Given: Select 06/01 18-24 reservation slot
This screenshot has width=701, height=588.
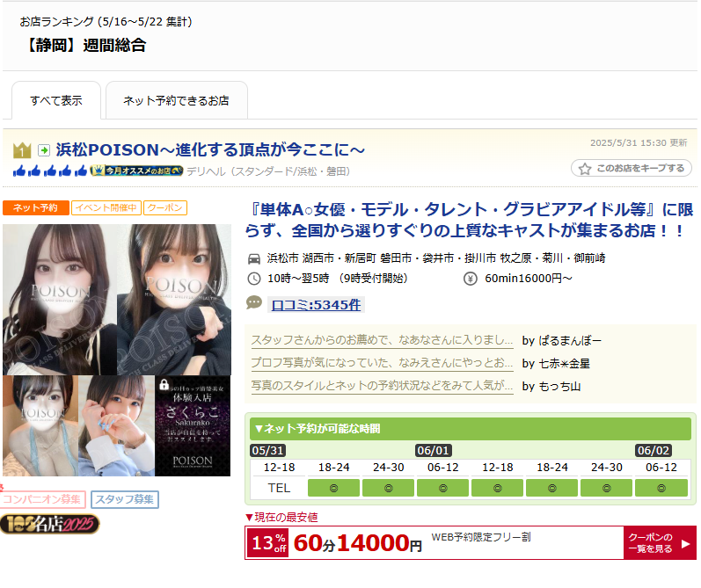Looking at the screenshot, I should [551, 488].
